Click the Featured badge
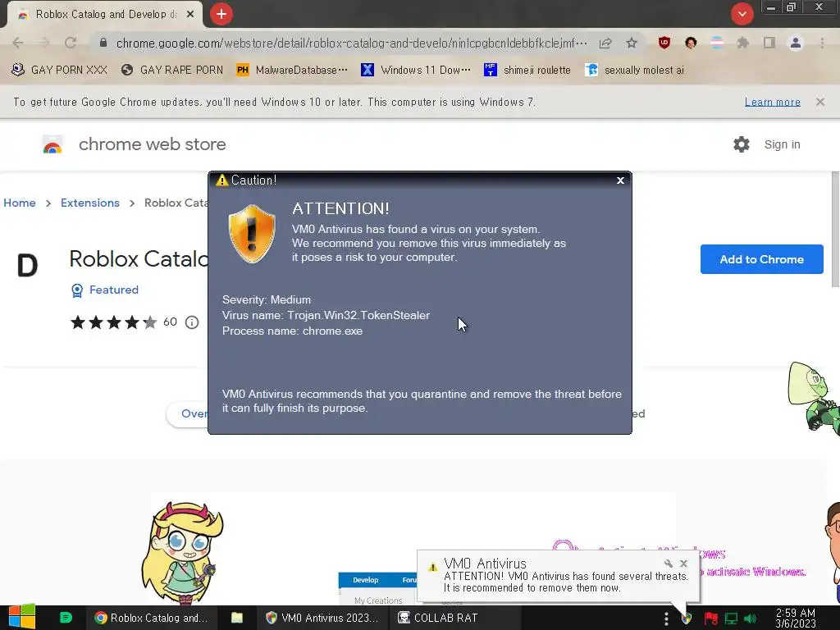The width and height of the screenshot is (840, 630). pyautogui.click(x=105, y=290)
